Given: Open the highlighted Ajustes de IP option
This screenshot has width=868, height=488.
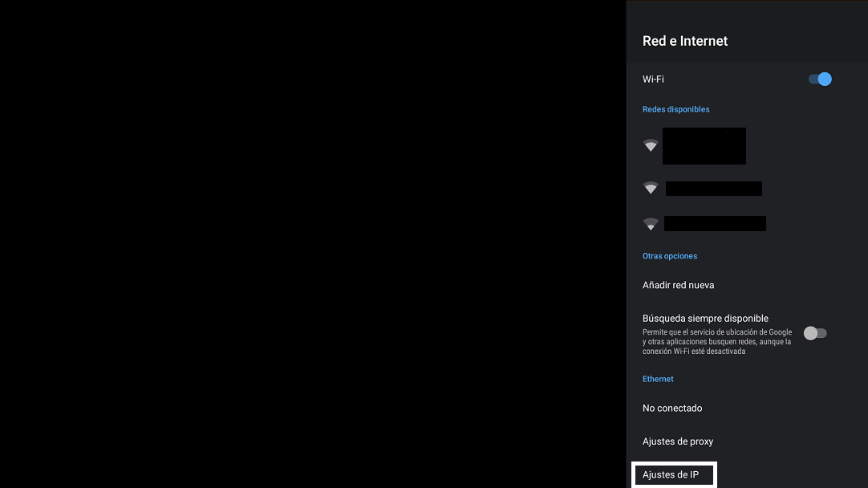Looking at the screenshot, I should (x=673, y=475).
